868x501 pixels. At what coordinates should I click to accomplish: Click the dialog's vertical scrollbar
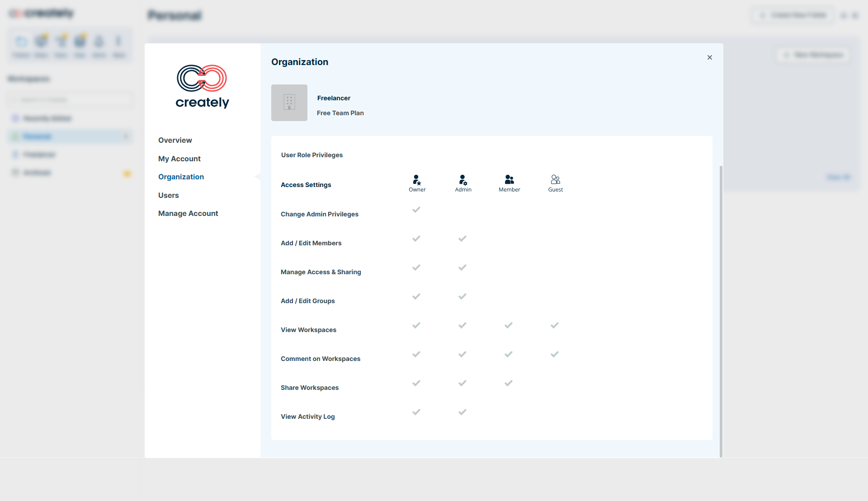click(x=721, y=312)
